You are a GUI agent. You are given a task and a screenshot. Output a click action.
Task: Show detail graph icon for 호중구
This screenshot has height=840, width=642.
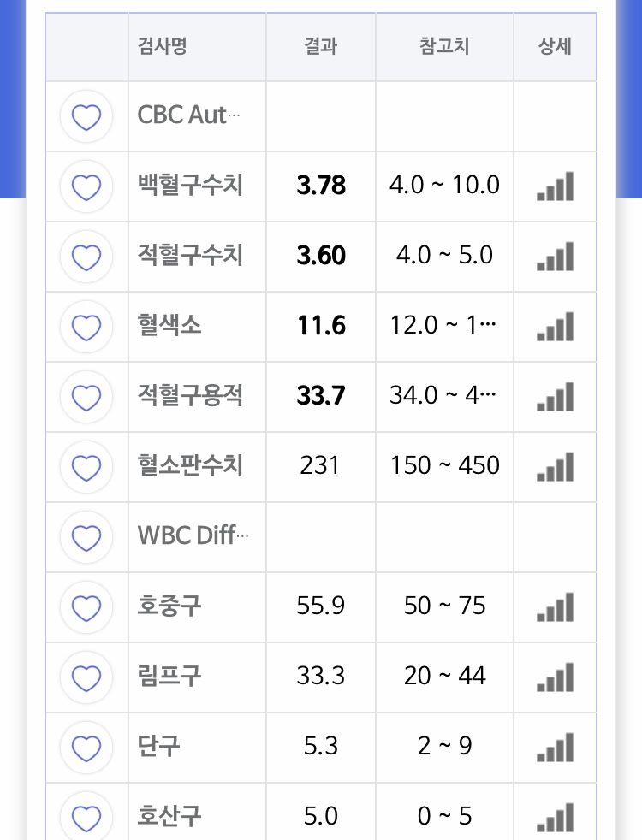pos(555,607)
